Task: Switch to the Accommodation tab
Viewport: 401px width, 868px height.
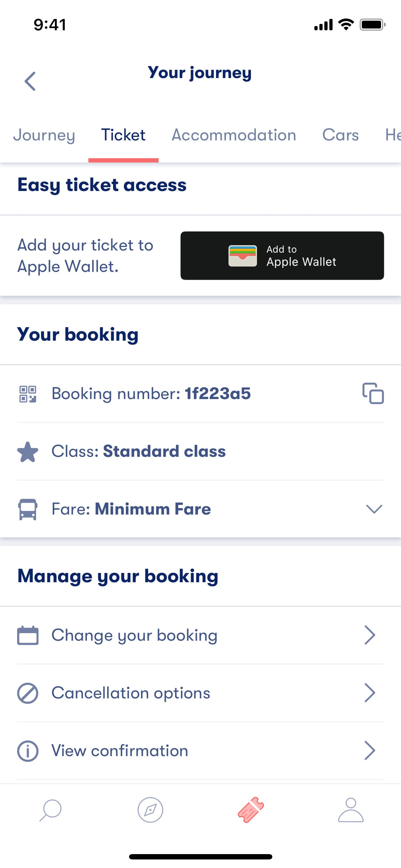Action: (x=234, y=135)
